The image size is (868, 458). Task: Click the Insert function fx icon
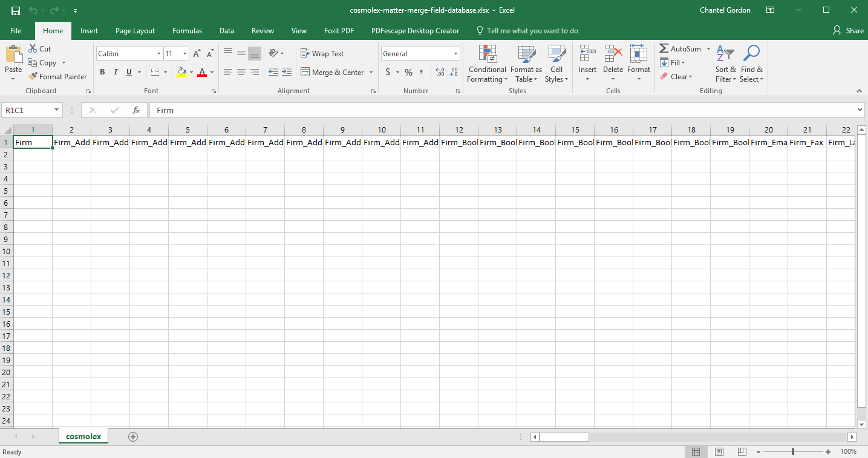point(136,110)
